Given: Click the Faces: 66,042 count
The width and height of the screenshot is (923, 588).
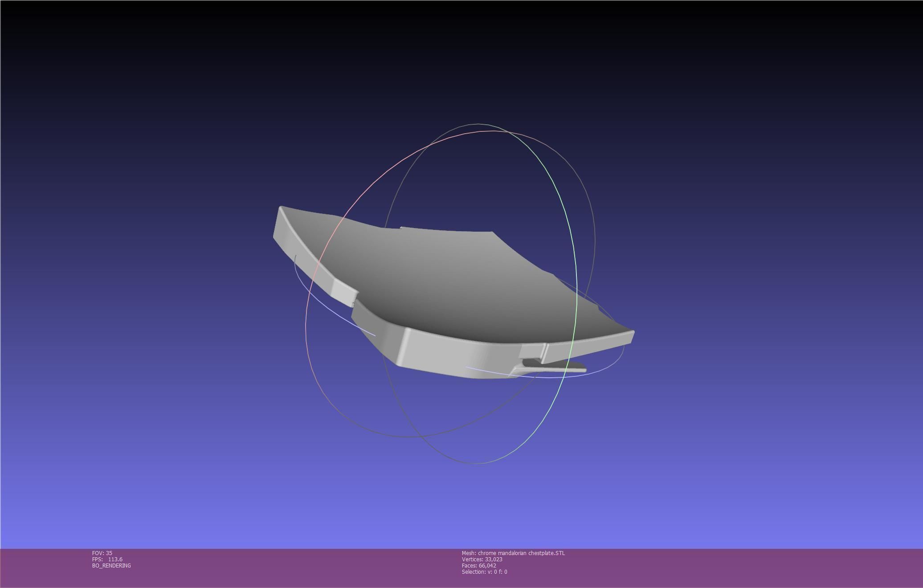Looking at the screenshot, I should coord(479,565).
